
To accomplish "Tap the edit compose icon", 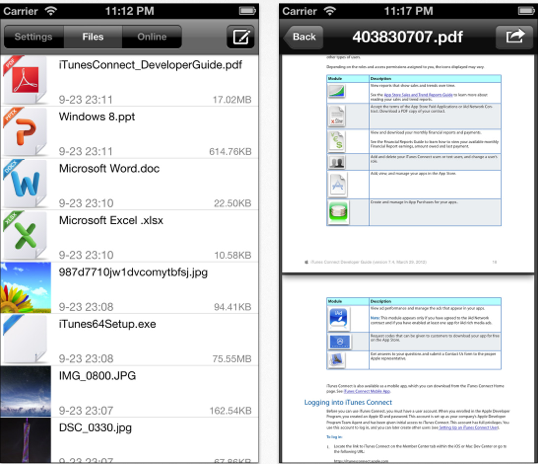I will [x=241, y=37].
